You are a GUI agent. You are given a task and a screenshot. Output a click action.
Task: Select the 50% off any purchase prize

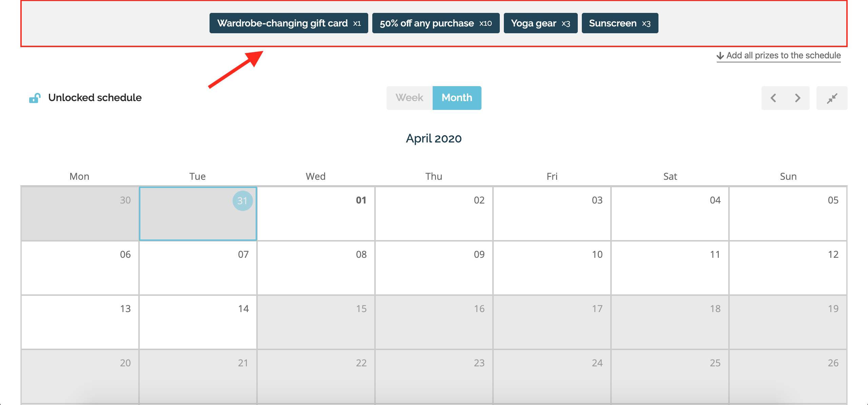click(x=436, y=23)
